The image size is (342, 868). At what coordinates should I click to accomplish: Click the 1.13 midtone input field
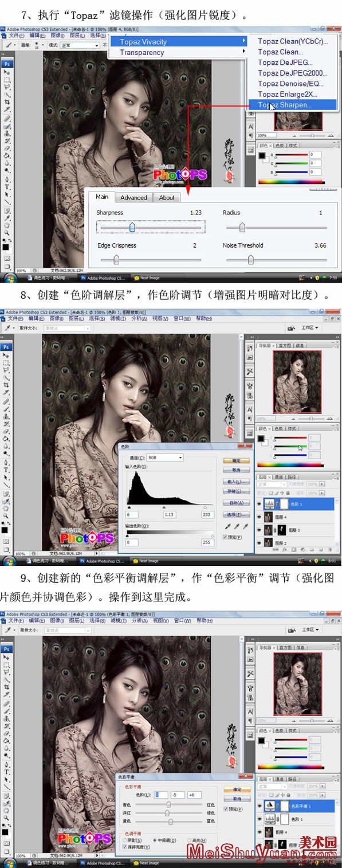coord(170,515)
